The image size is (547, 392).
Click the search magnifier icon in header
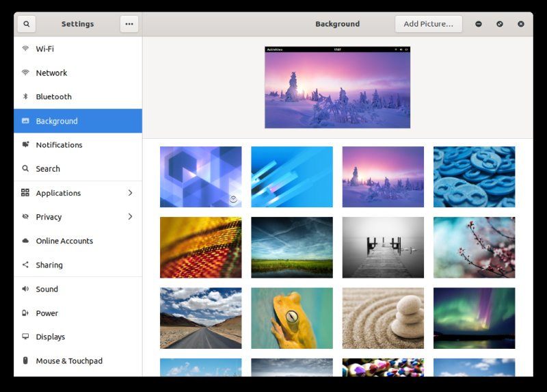coord(26,24)
